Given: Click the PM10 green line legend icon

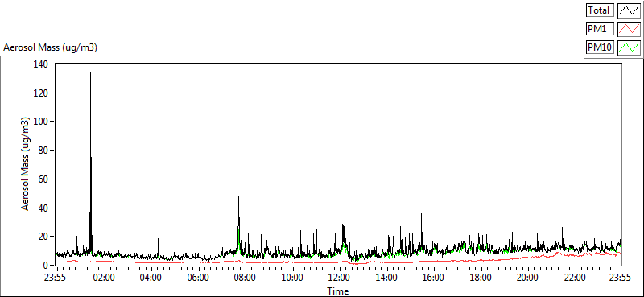Looking at the screenshot, I should click(x=629, y=47).
